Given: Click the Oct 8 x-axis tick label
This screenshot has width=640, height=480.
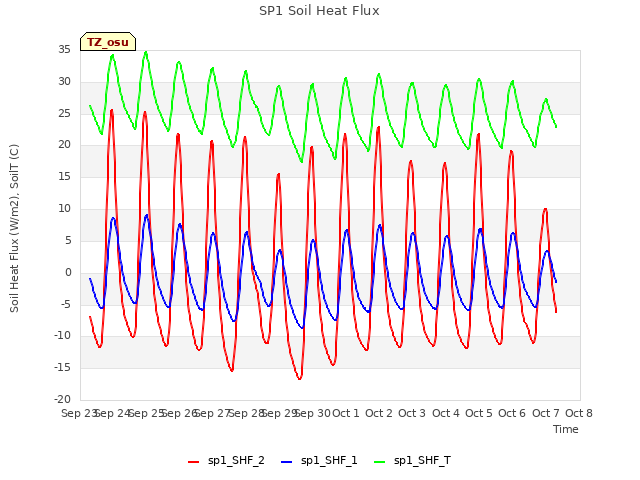Looking at the screenshot, I should click(x=579, y=413).
